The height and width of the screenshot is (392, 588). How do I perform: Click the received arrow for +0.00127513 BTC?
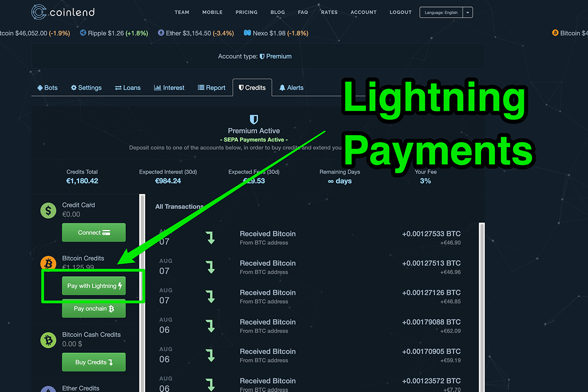[211, 267]
